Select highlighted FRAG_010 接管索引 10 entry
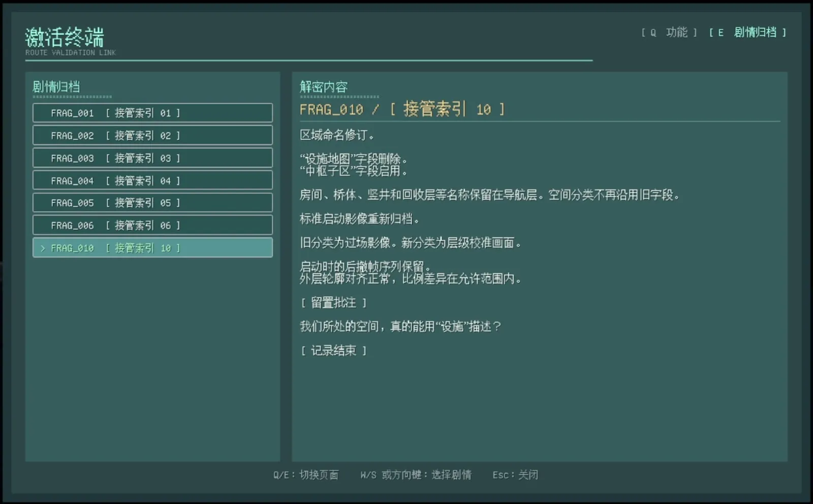This screenshot has width=813, height=504. pyautogui.click(x=152, y=248)
